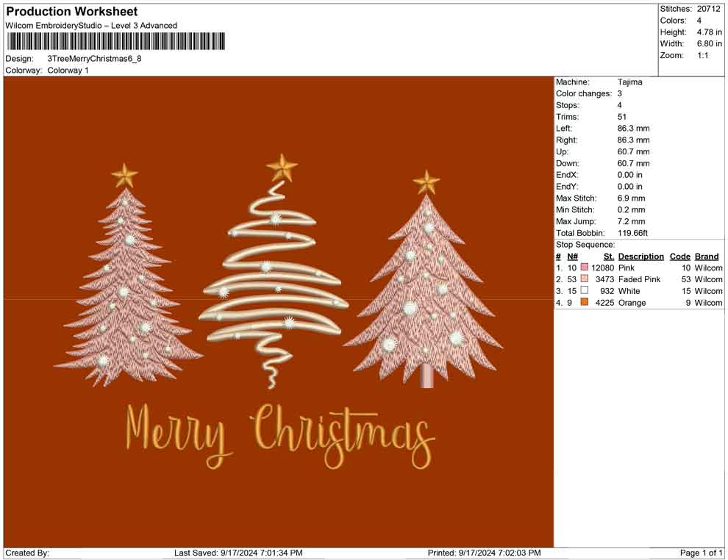Click the Color changes value 3
Screen dimensions: 728x560
click(619, 94)
